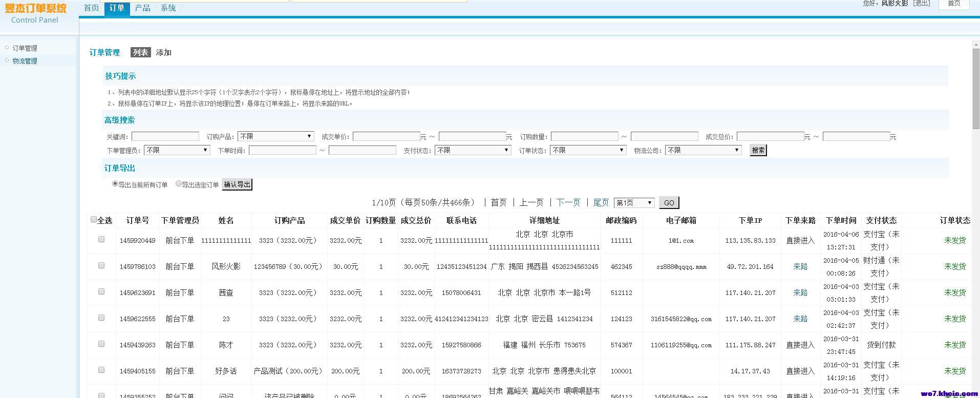Image resolution: width=980 pixels, height=398 pixels.
Task: Click the 昱杰订单系统 logo
Action: pyautogui.click(x=35, y=8)
